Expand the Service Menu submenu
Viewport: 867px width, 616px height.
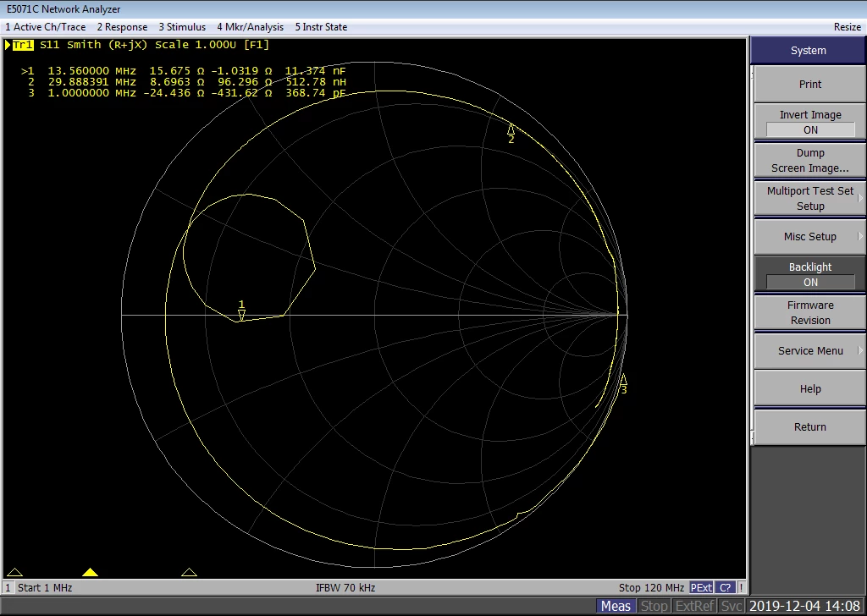click(810, 351)
